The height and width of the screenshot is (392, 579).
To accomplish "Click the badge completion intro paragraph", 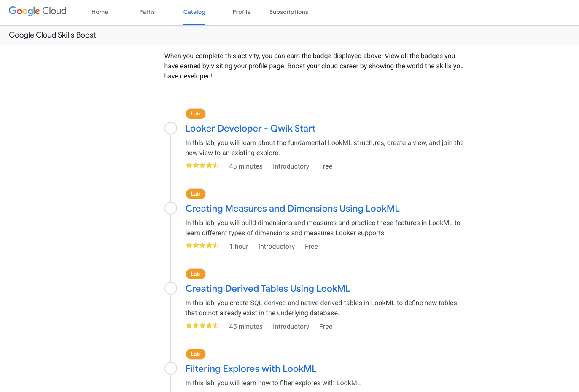I will click(314, 66).
